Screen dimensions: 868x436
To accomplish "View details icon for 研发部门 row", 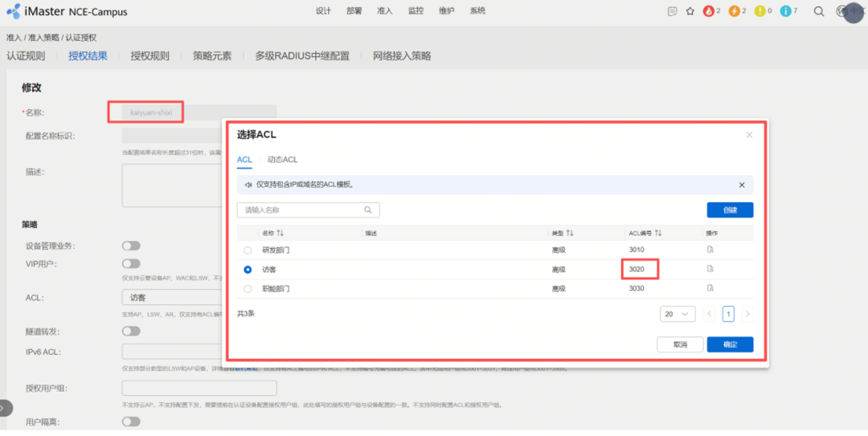I will (x=710, y=250).
